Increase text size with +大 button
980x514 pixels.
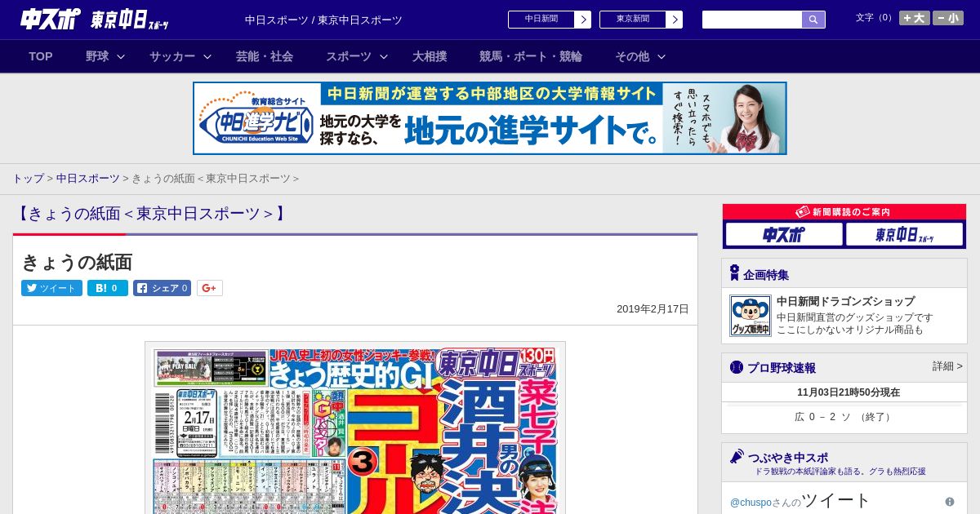(x=914, y=18)
